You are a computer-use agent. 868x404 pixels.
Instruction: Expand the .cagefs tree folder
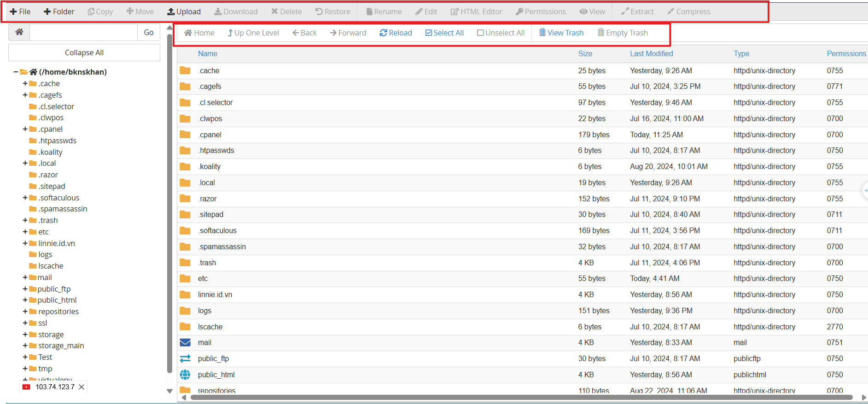(x=25, y=95)
